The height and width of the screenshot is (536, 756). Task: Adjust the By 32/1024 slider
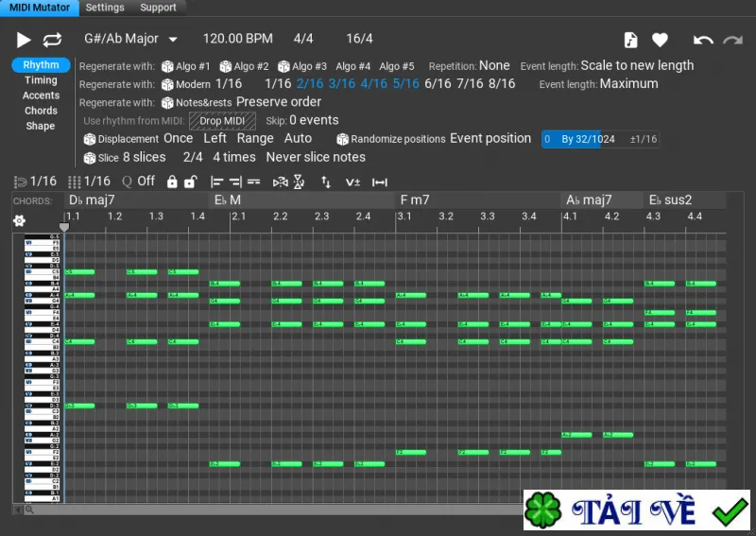[600, 139]
